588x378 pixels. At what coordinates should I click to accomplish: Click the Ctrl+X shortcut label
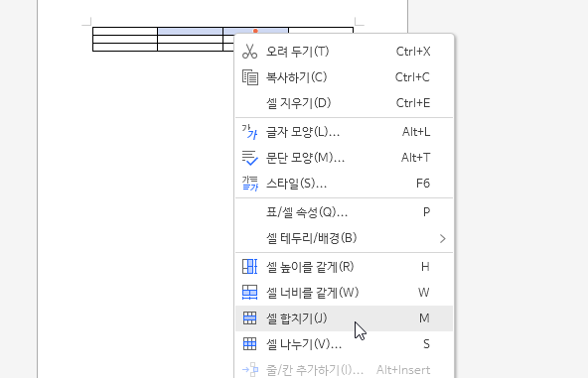[x=413, y=52]
